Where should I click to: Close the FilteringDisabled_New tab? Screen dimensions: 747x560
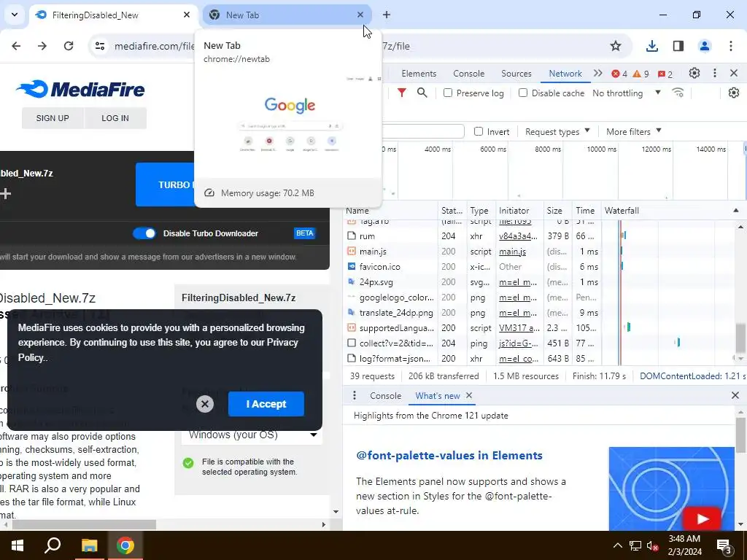[x=187, y=15]
